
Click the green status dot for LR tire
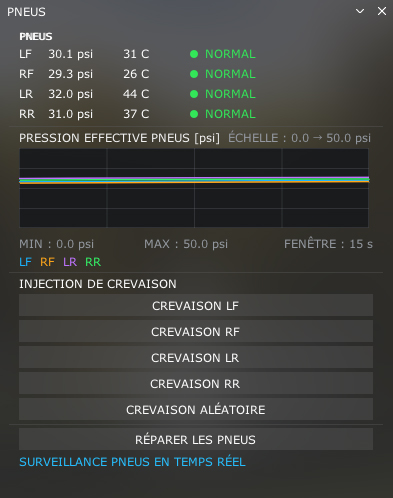[x=194, y=94]
